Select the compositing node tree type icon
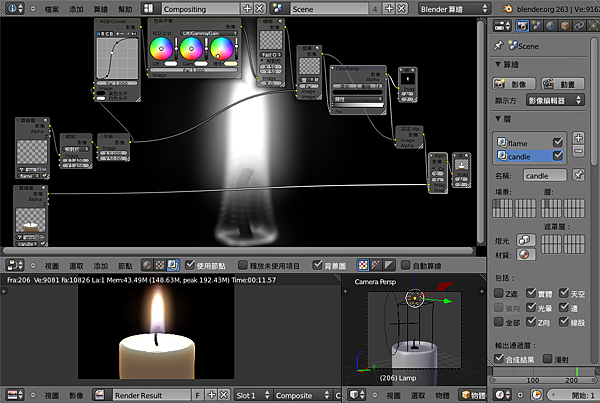Screen dimensions: 600x403 pos(173,265)
